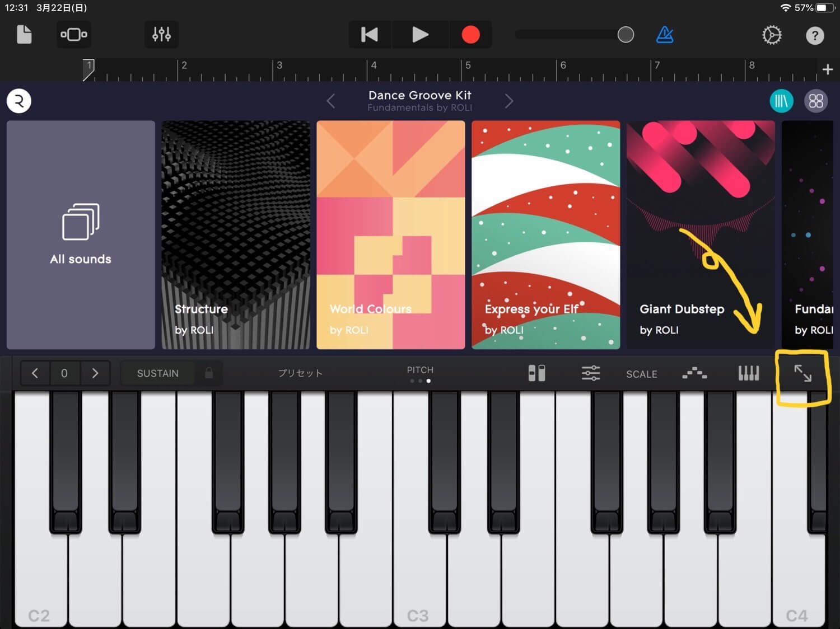The width and height of the screenshot is (840, 629).
Task: Open the help question mark
Action: coord(815,36)
